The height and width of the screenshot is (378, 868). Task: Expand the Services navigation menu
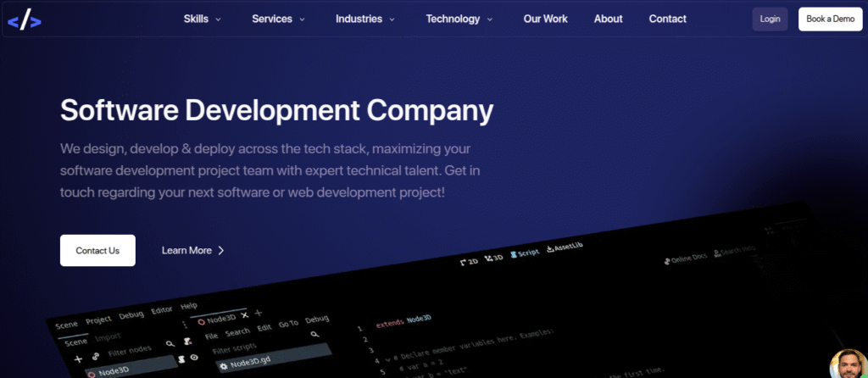pyautogui.click(x=278, y=19)
